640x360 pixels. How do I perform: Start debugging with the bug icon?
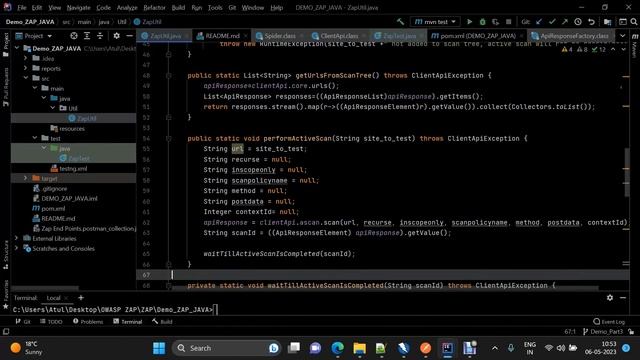coord(482,22)
